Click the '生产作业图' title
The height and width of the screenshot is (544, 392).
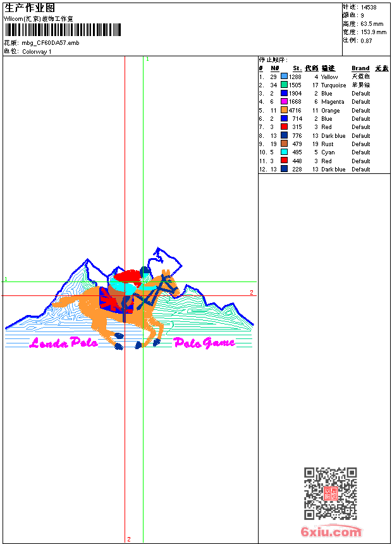(x=30, y=8)
